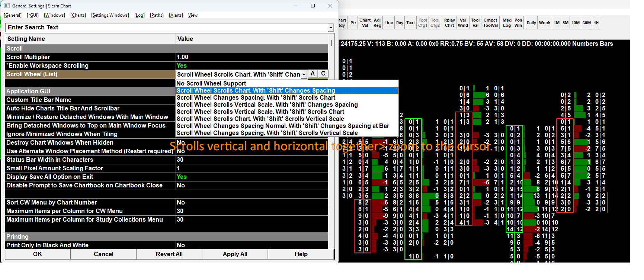Set chart timeframe to 1M

coord(557,23)
